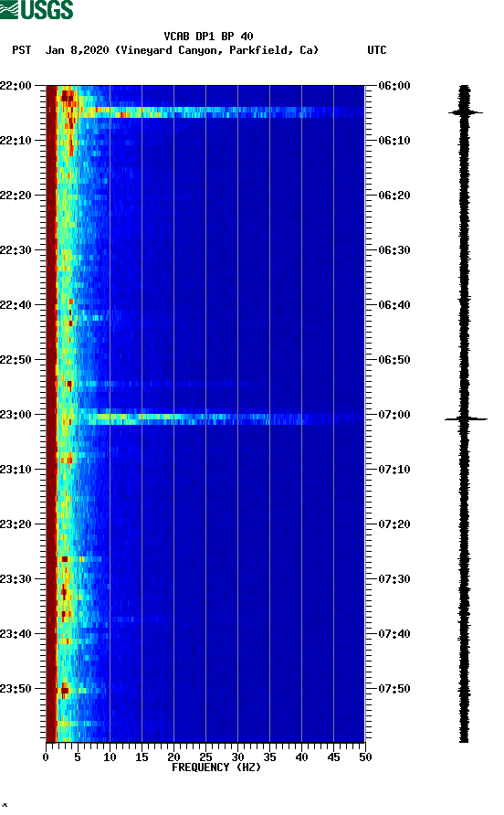Click the '07:30' UTC time label

click(394, 579)
